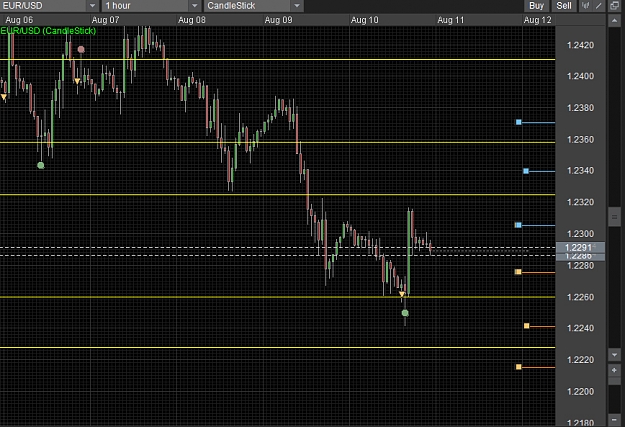Click the EUR/USD (CandleStick) chart title
The image size is (625, 427).
pyautogui.click(x=48, y=31)
